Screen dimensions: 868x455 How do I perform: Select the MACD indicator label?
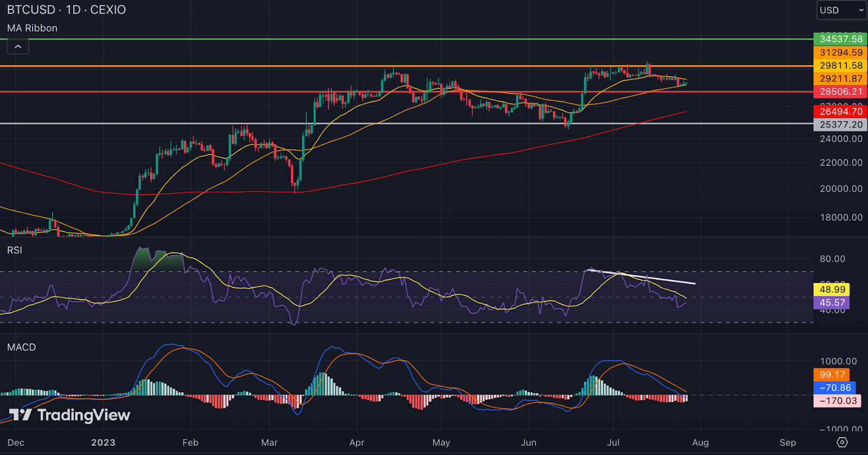[22, 347]
